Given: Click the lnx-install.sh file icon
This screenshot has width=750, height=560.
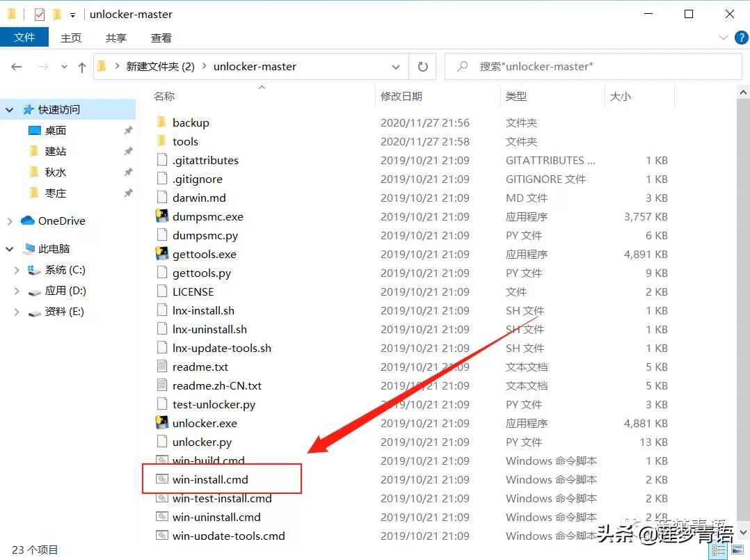Looking at the screenshot, I should [162, 310].
